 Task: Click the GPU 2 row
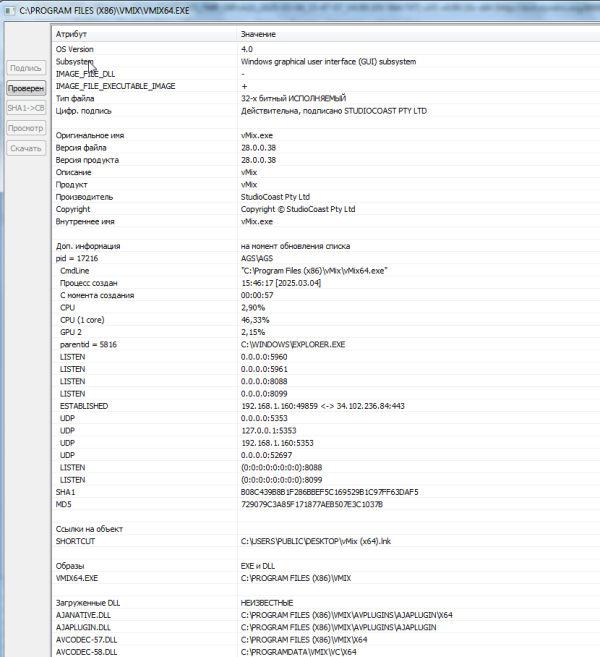(326, 332)
